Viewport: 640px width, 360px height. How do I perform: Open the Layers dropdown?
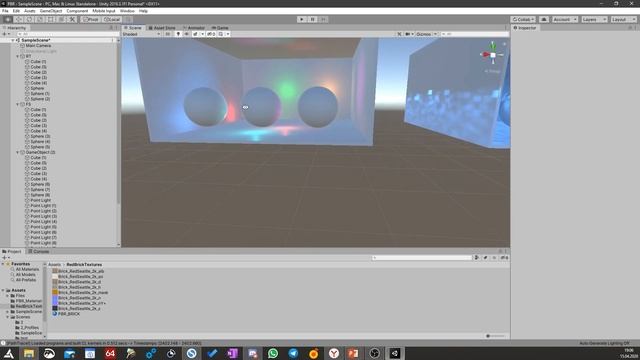coord(594,20)
